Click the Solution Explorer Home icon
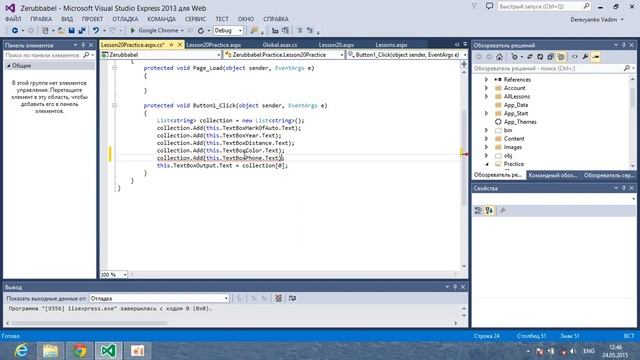 tap(499, 57)
